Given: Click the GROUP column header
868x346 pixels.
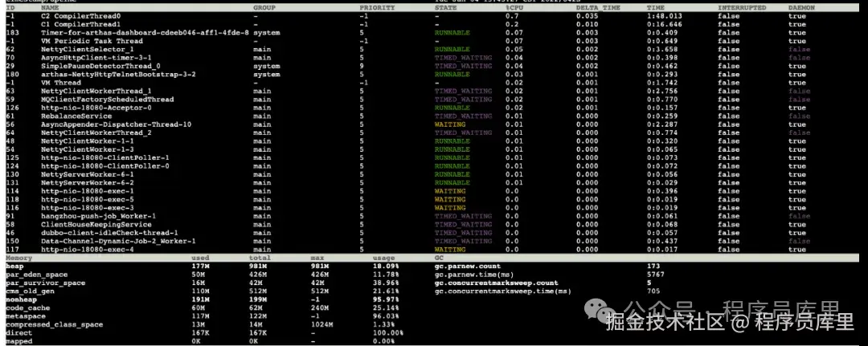Looking at the screenshot, I should [x=264, y=8].
